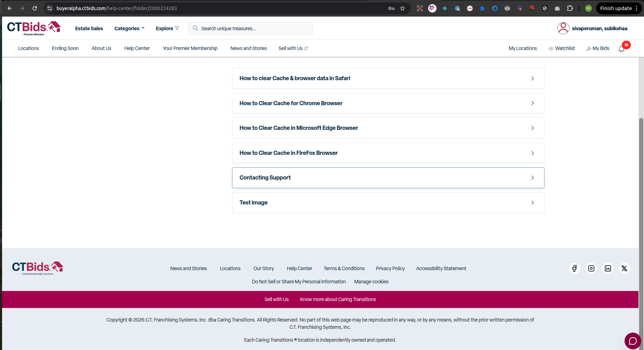Open the blue puzzle-piece extension icon
Screen dimensions: 644x350
click(482, 8)
